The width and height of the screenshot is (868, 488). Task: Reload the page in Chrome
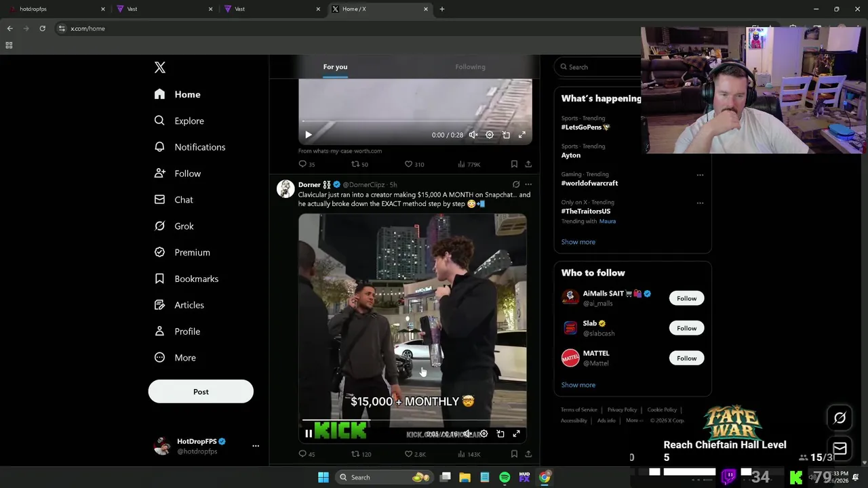point(42,28)
